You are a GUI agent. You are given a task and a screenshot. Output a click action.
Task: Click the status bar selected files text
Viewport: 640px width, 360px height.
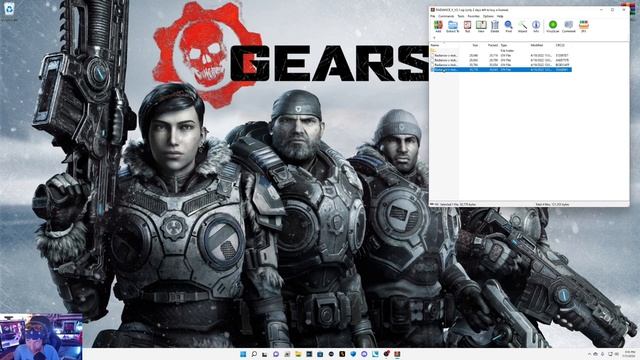[x=458, y=204]
